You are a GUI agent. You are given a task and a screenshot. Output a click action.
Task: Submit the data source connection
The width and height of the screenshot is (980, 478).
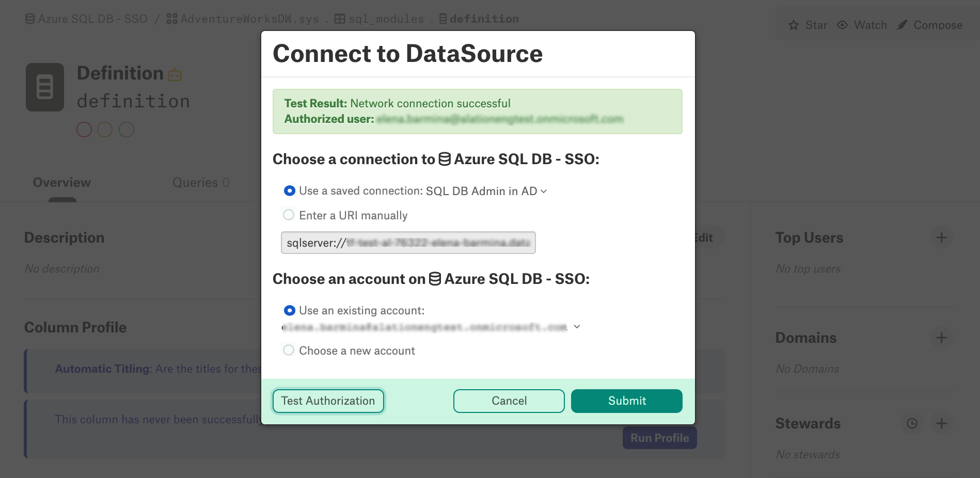(626, 401)
